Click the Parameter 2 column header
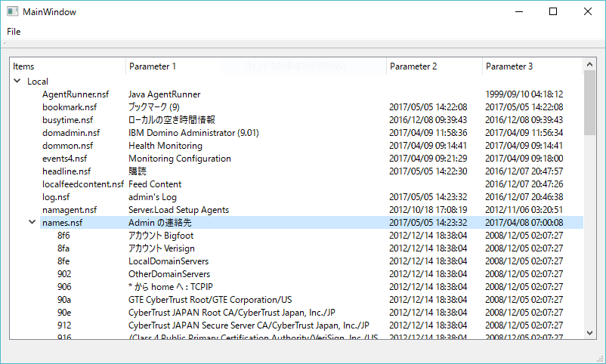Screen dimensions: 606x364 [434, 66]
